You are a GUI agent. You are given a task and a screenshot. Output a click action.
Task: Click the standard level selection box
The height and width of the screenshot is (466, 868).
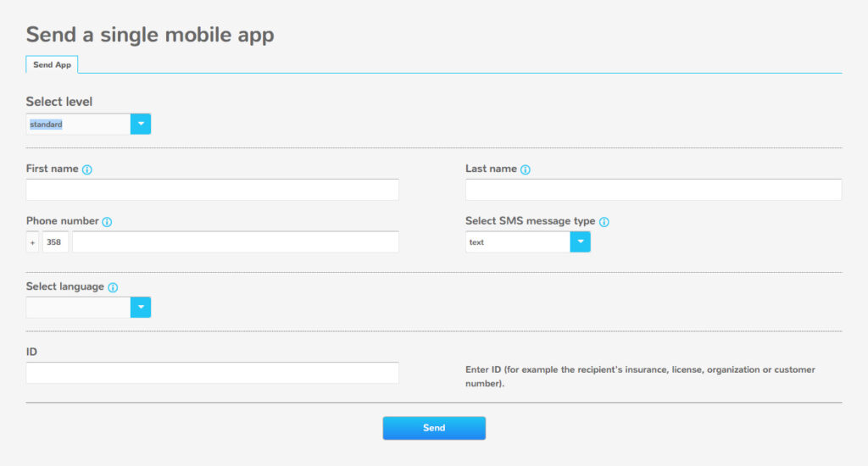click(x=78, y=124)
